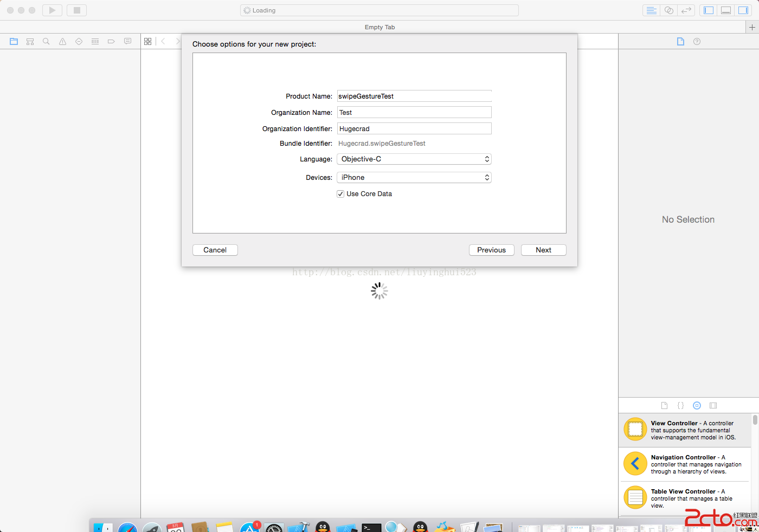Viewport: 759px width, 532px height.
Task: Open the Project navigator folder icon
Action: click(x=14, y=41)
